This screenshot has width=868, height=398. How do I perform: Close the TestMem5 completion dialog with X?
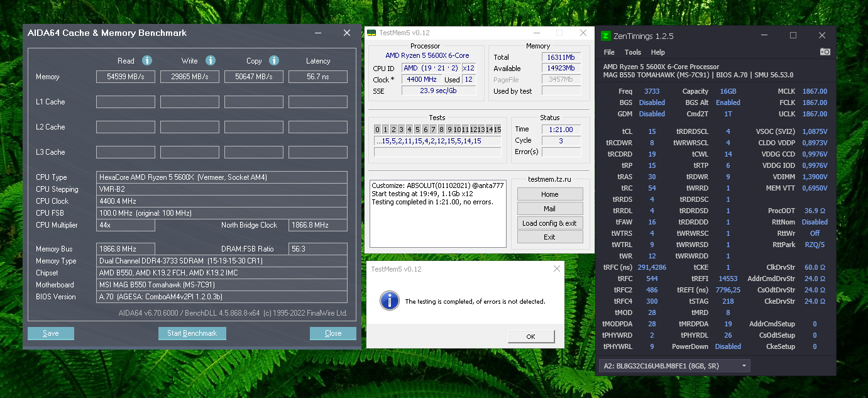coord(556,269)
